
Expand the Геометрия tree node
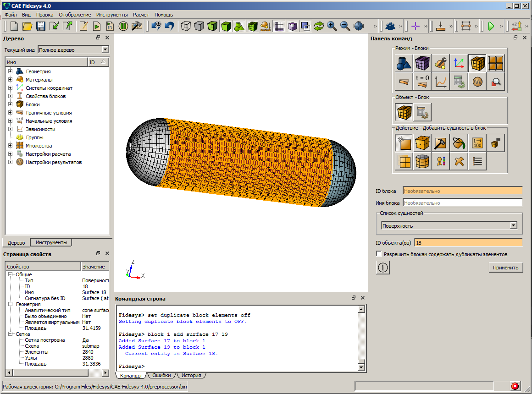point(10,71)
